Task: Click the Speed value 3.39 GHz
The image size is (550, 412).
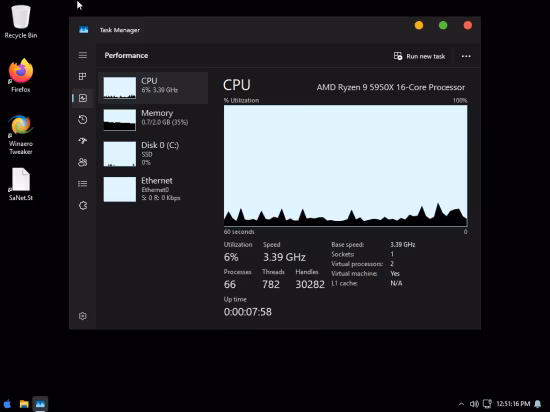Action: tap(284, 257)
